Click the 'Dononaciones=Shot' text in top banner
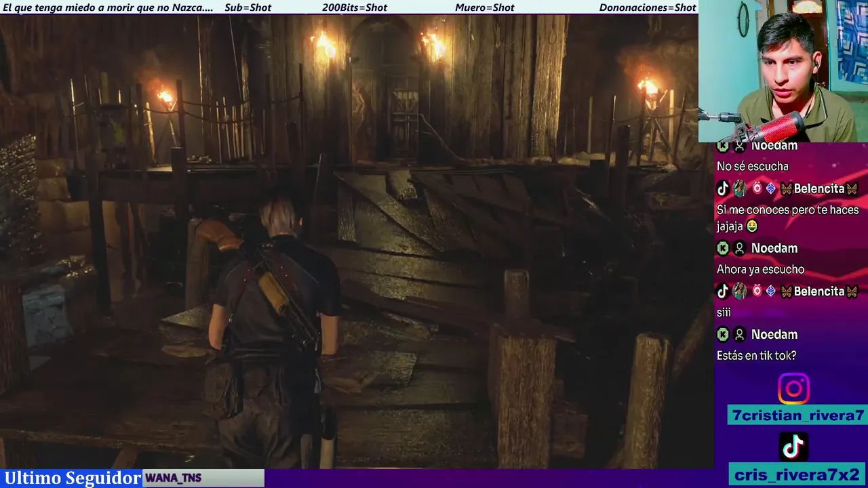The width and height of the screenshot is (868, 488). click(x=648, y=7)
